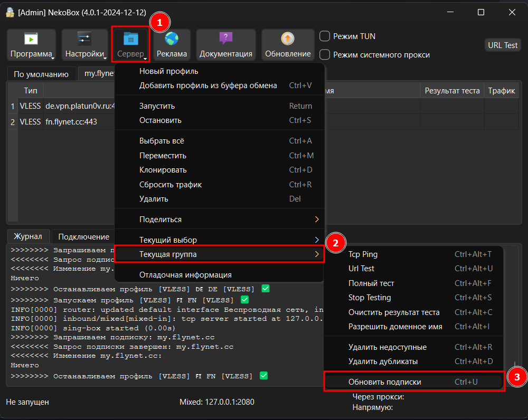Open the Настройки sliders icon
The width and height of the screenshot is (528, 420).
click(x=84, y=39)
